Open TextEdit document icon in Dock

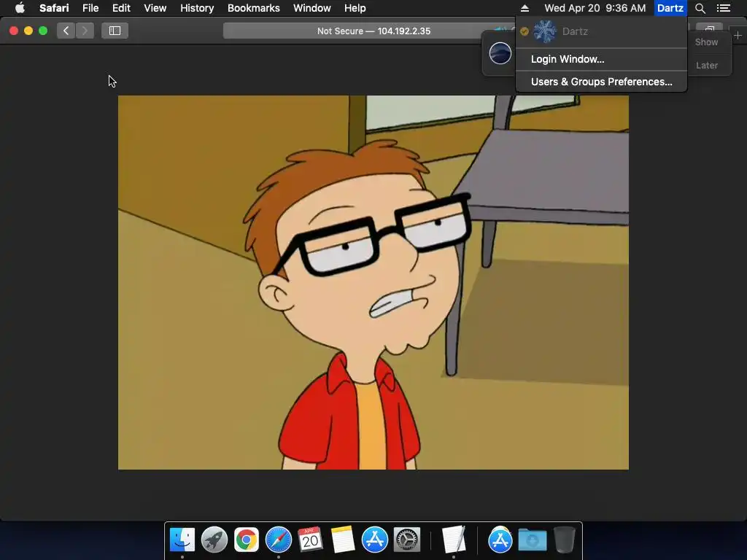tap(454, 540)
